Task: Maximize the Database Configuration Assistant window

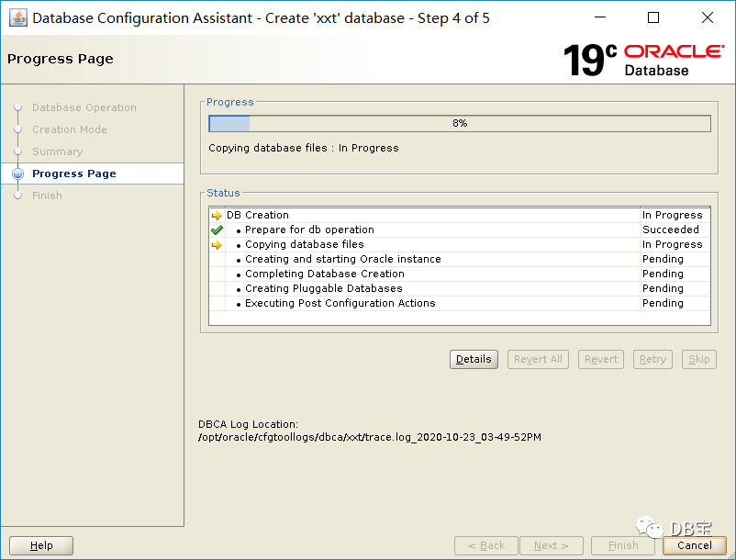Action: click(653, 17)
